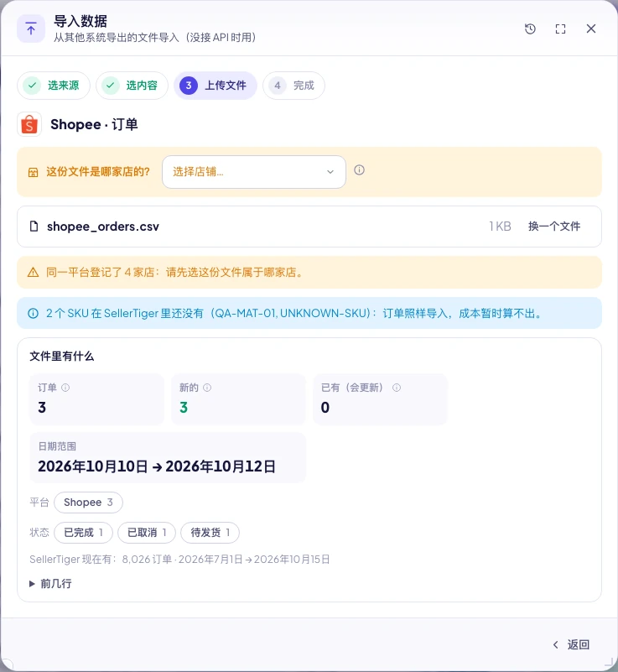Click the 已完成 1 status chip
The image size is (618, 672).
tap(84, 532)
